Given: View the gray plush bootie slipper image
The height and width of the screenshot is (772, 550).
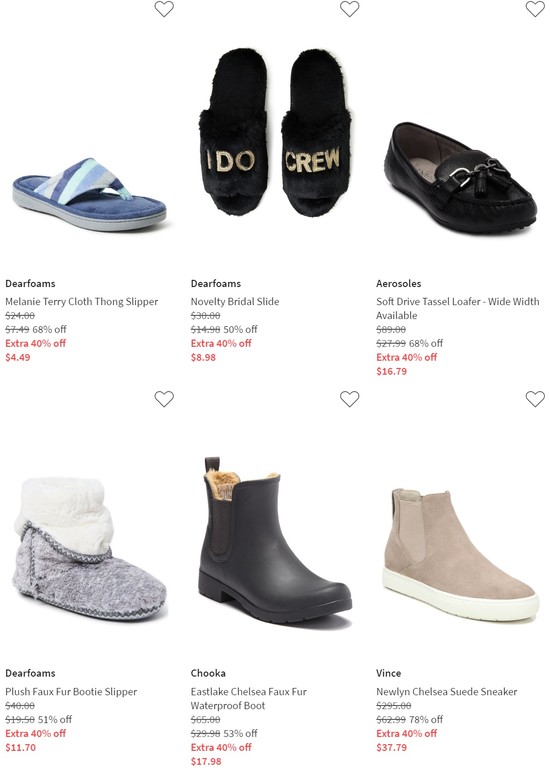Looking at the screenshot, I should [x=89, y=551].
